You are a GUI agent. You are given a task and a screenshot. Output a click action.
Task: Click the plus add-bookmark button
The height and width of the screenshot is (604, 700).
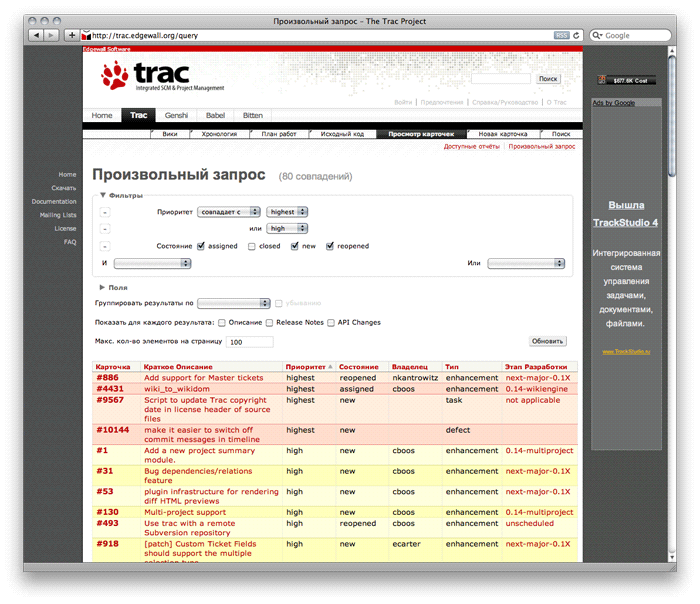pos(71,35)
